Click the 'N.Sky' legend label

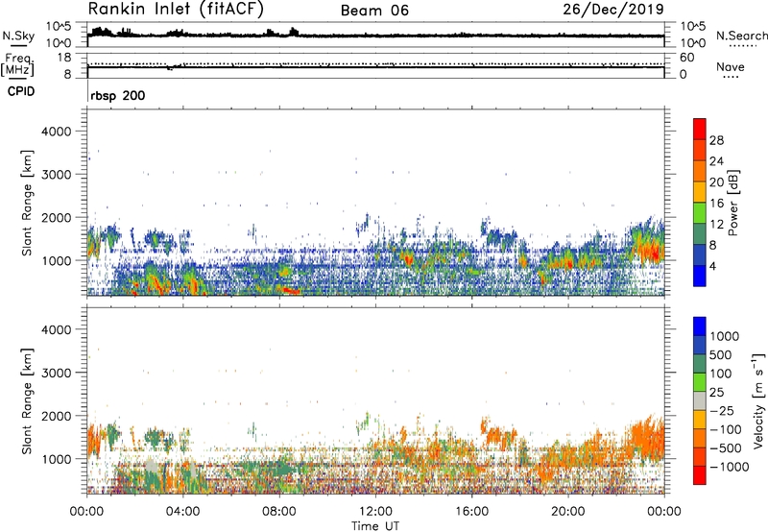pyautogui.click(x=18, y=36)
